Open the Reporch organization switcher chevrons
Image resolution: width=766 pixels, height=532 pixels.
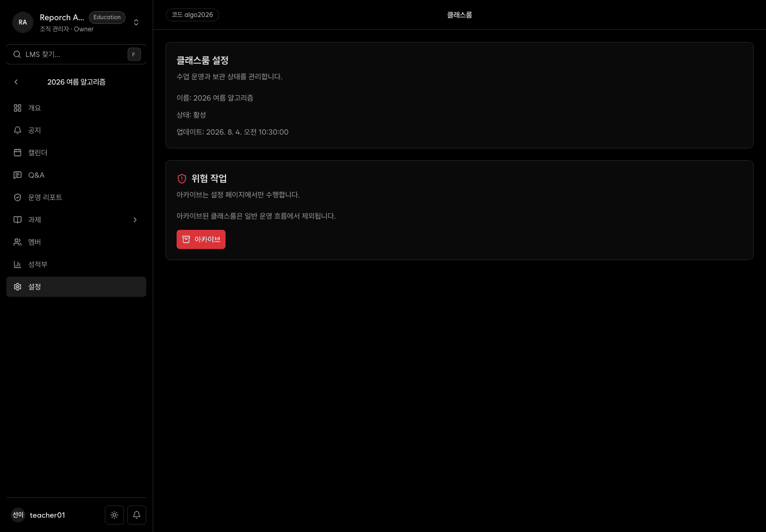[x=136, y=22]
